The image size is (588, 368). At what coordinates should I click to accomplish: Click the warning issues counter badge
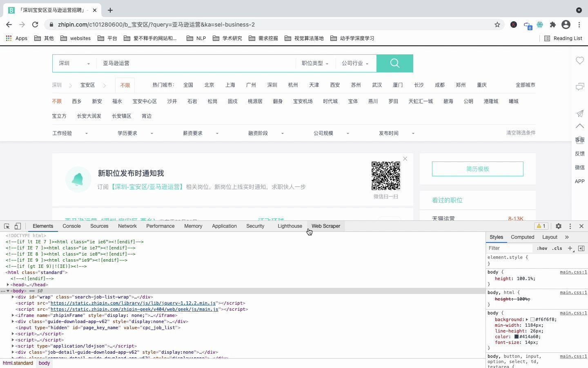pos(541,226)
